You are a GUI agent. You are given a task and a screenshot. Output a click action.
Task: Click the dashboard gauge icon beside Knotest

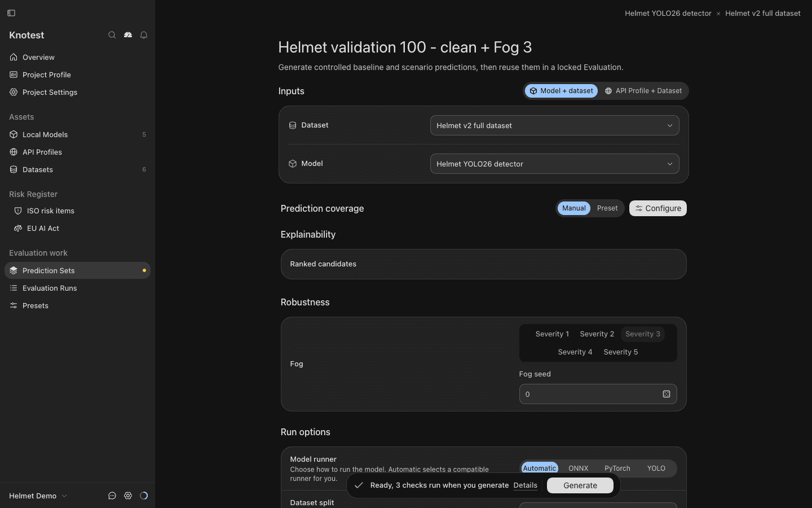click(x=128, y=35)
